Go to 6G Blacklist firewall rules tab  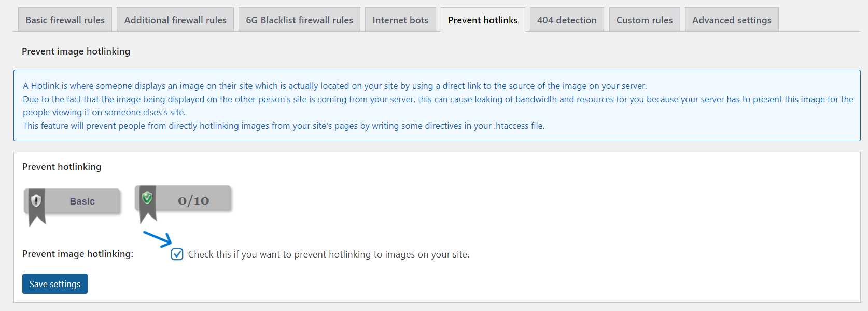pyautogui.click(x=299, y=20)
